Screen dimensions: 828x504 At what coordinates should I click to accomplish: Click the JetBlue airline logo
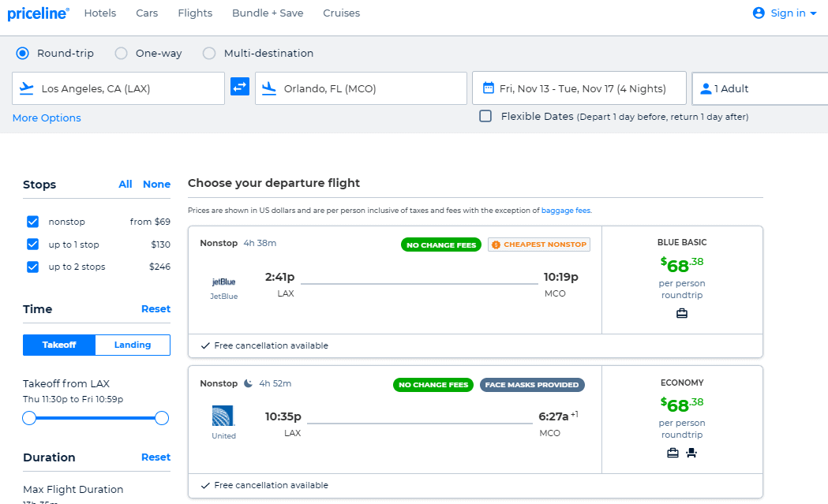pos(223,282)
